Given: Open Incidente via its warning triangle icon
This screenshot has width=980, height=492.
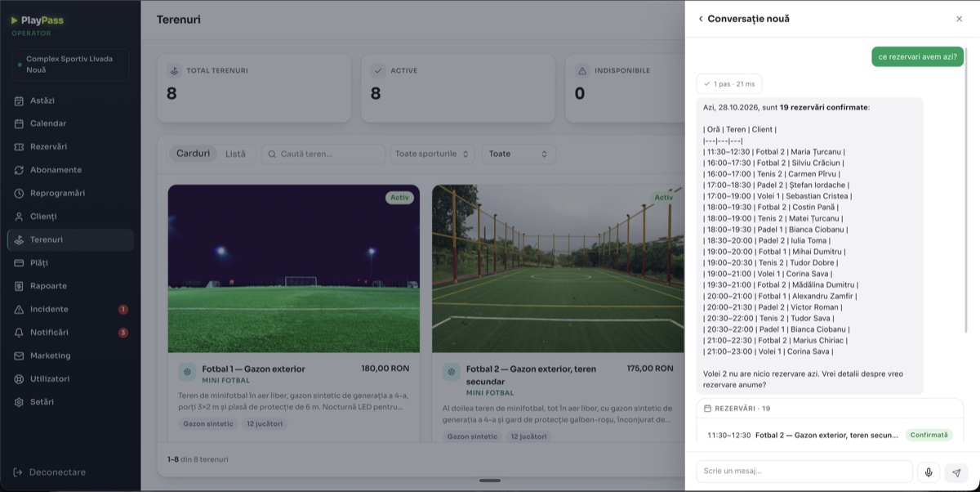Looking at the screenshot, I should pyautogui.click(x=19, y=310).
